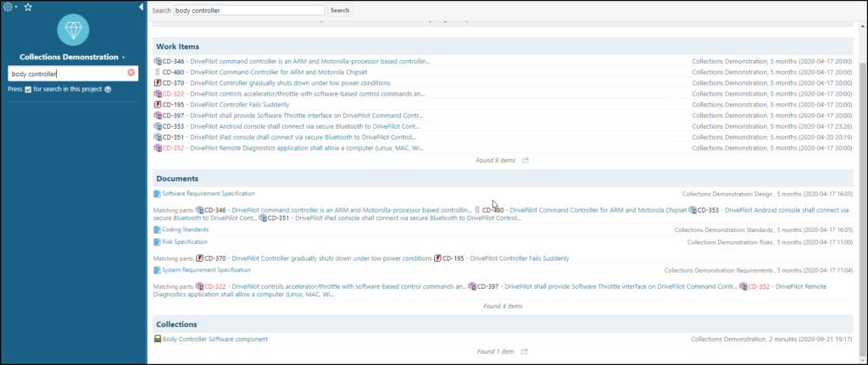This screenshot has height=365, width=868.
Task: Click the Collections Demonstration diamond logo
Action: click(x=73, y=30)
